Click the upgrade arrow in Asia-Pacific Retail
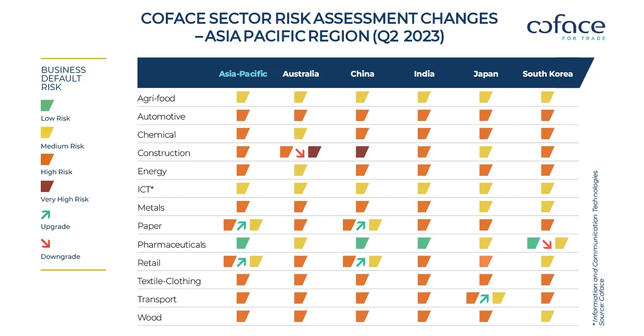This screenshot has width=644, height=336. tap(243, 262)
